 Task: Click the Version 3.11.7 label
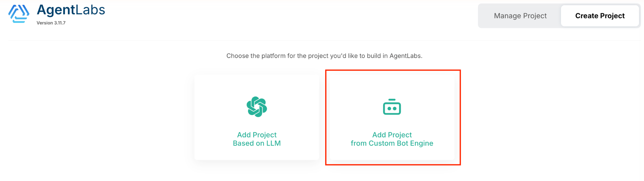coord(51,23)
